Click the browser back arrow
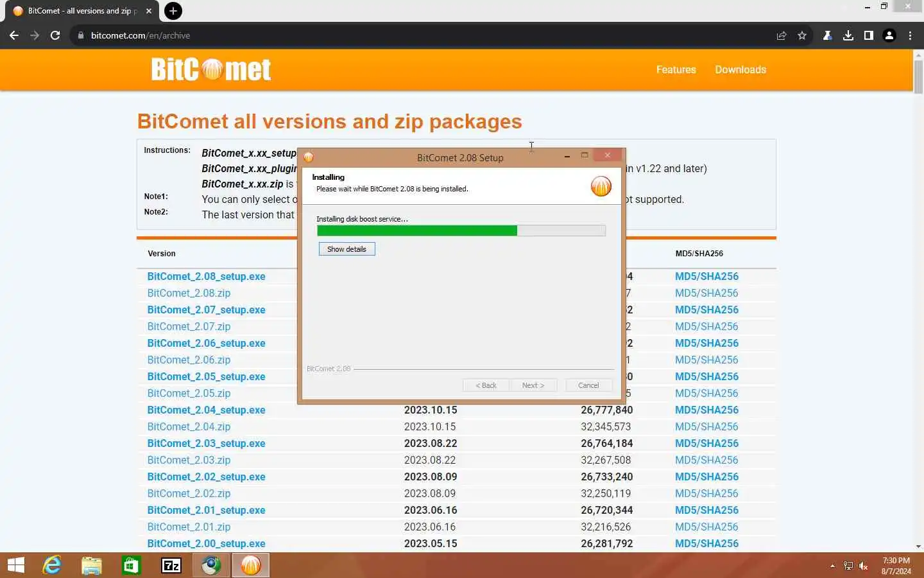Screen dimensions: 924x578 pos(14,35)
